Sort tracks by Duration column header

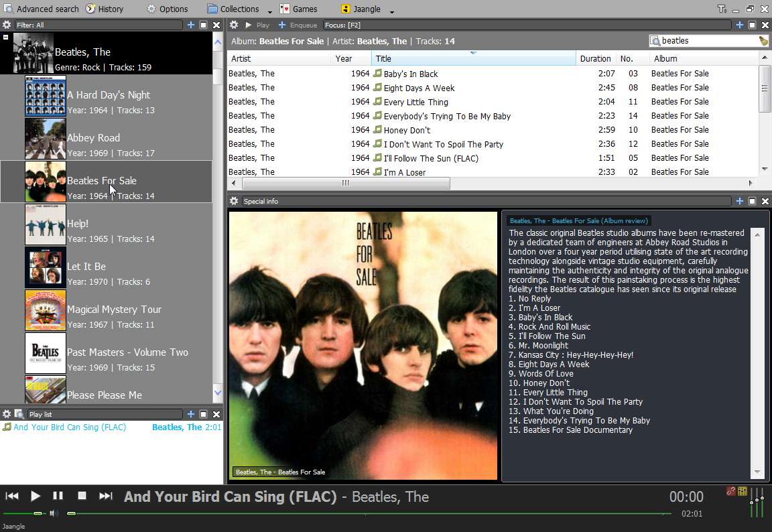point(596,58)
